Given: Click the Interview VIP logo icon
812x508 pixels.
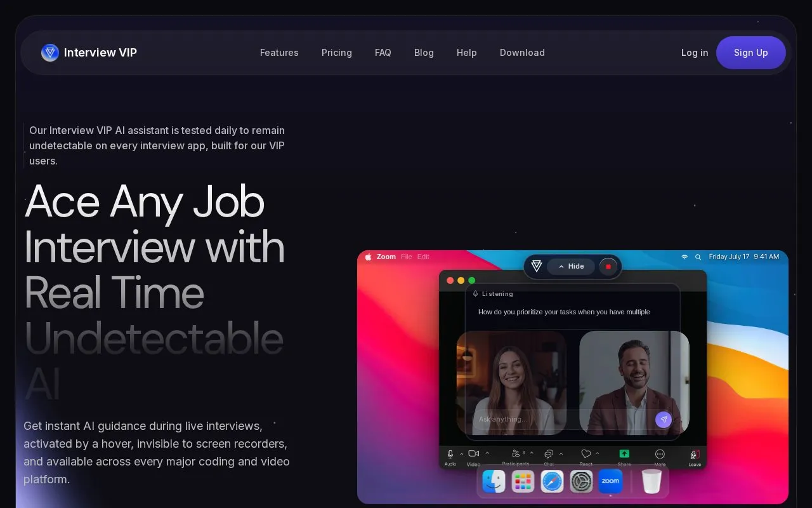Looking at the screenshot, I should pyautogui.click(x=50, y=53).
